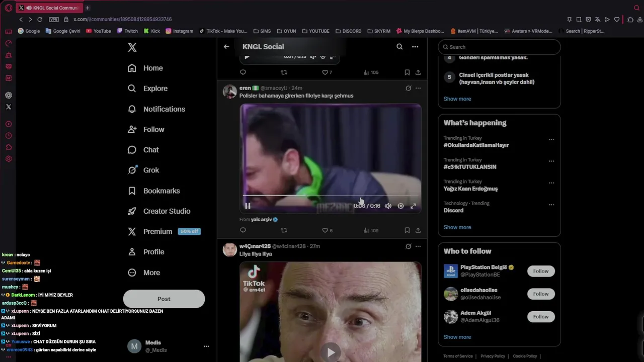This screenshot has height=362, width=644.
Task: Click the X search input field
Action: (499, 47)
